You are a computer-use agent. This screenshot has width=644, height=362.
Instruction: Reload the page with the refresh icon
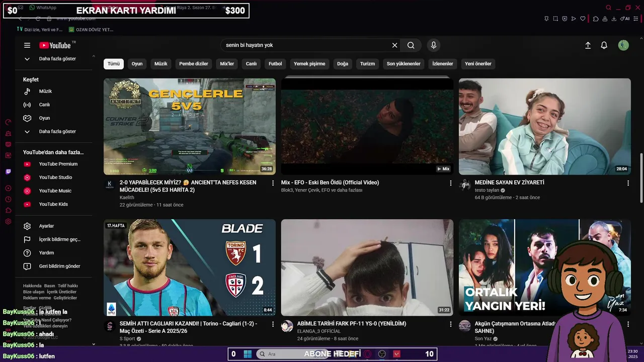point(38,19)
